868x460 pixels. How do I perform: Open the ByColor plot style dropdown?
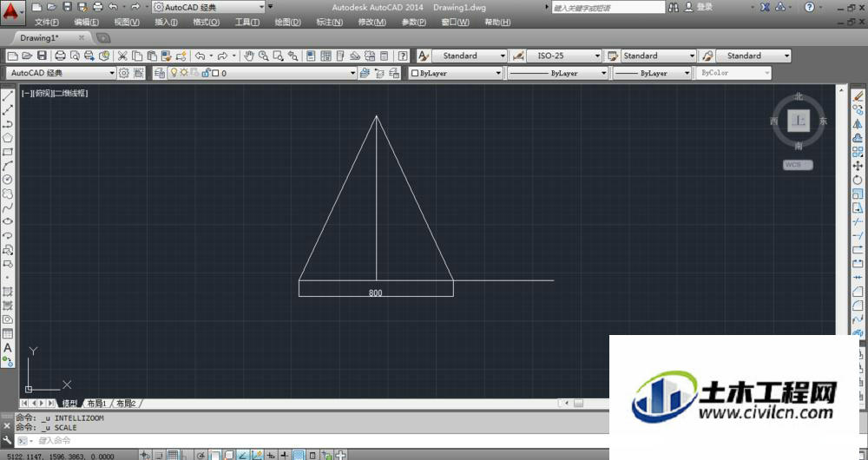[766, 73]
